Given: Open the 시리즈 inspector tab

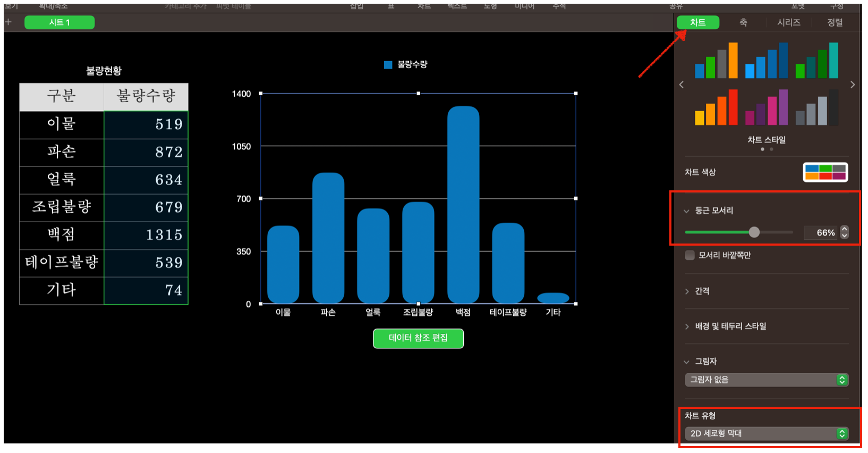Looking at the screenshot, I should coord(788,22).
